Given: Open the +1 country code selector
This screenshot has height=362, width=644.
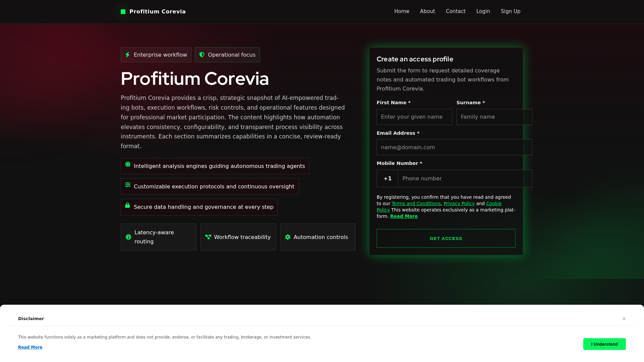Looking at the screenshot, I should coord(387,179).
